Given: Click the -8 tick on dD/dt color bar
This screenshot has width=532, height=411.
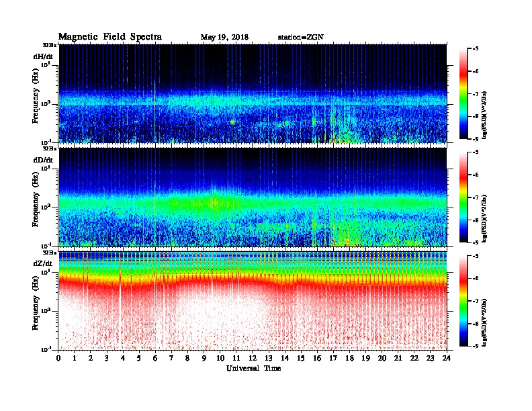Looking at the screenshot, I should 476,220.
